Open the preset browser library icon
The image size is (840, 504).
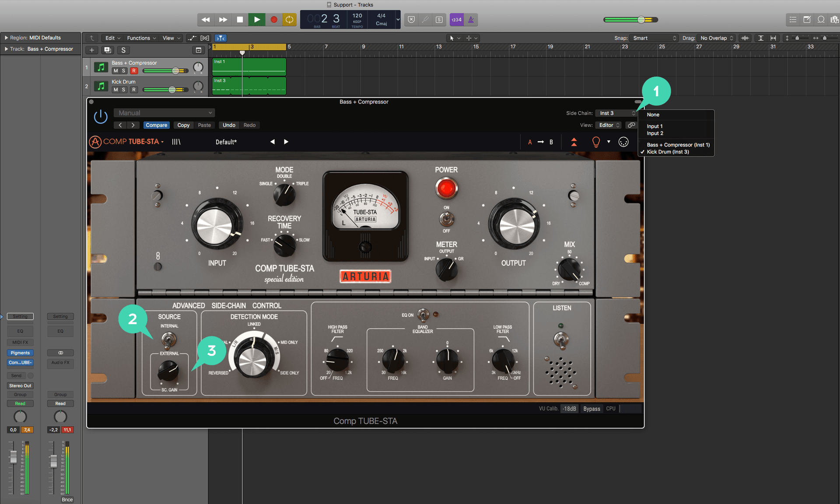(x=176, y=142)
